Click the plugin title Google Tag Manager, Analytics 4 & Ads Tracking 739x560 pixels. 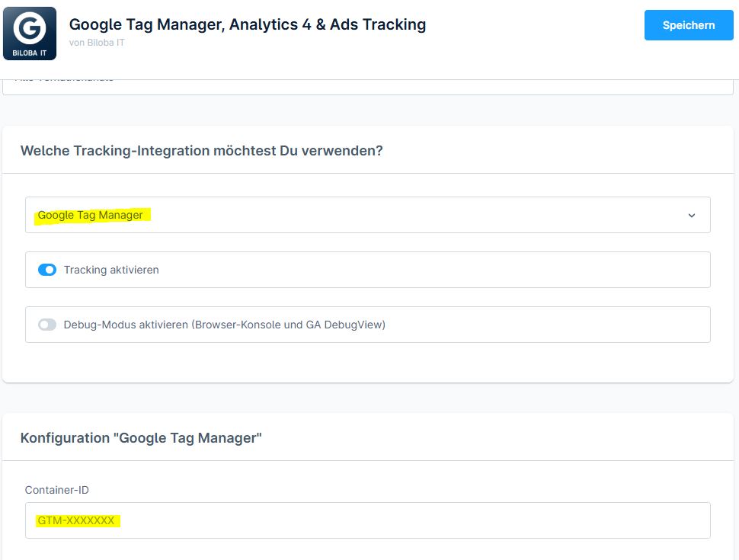click(x=248, y=24)
